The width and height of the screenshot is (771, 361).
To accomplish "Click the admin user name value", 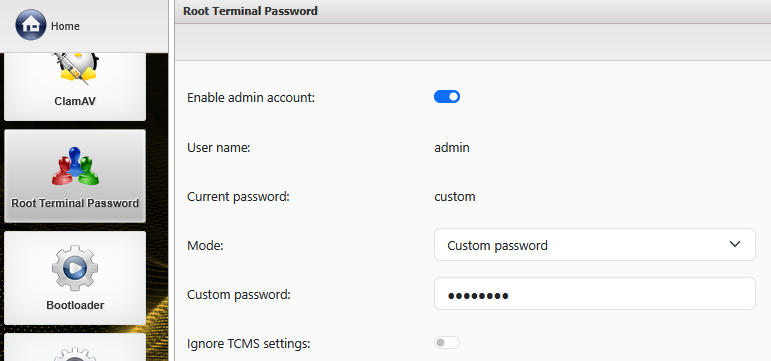I will click(452, 147).
